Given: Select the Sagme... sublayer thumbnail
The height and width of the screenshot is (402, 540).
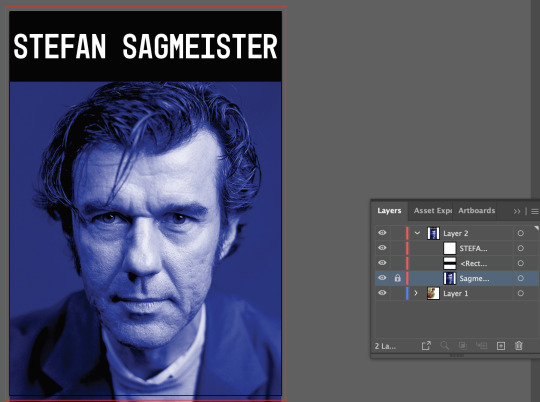Looking at the screenshot, I should click(x=449, y=278).
